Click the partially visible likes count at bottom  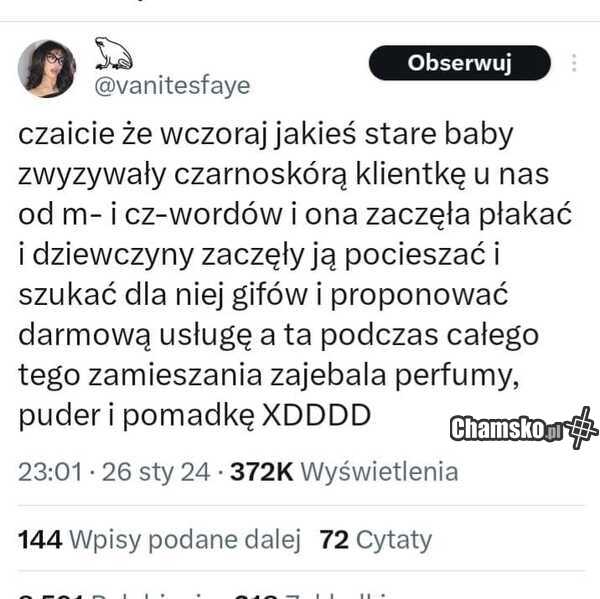click(50, 596)
